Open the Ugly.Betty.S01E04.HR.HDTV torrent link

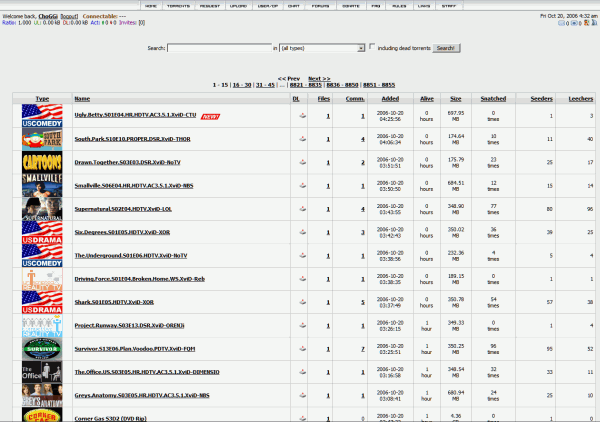click(x=135, y=115)
